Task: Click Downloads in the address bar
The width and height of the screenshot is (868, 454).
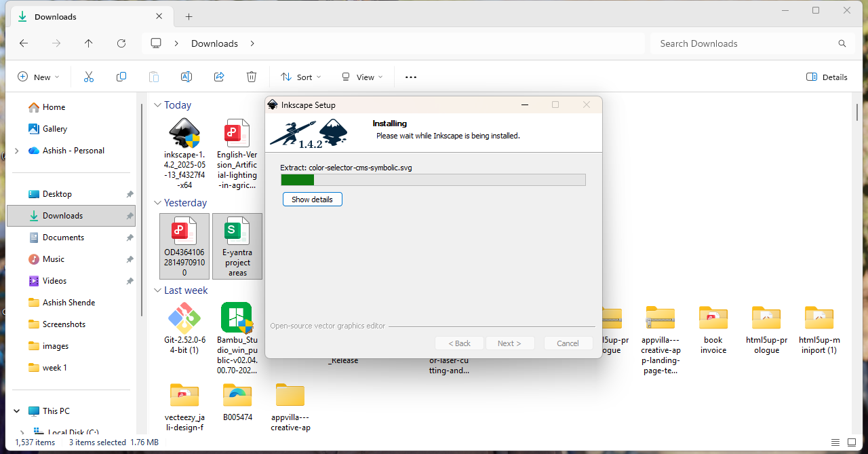Action: pyautogui.click(x=214, y=43)
